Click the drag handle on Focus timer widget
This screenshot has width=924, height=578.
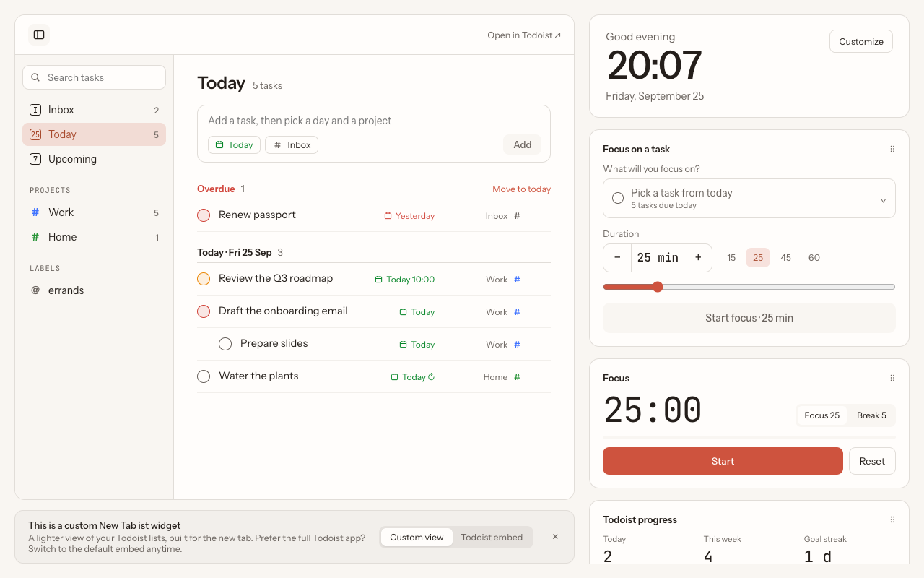[892, 378]
